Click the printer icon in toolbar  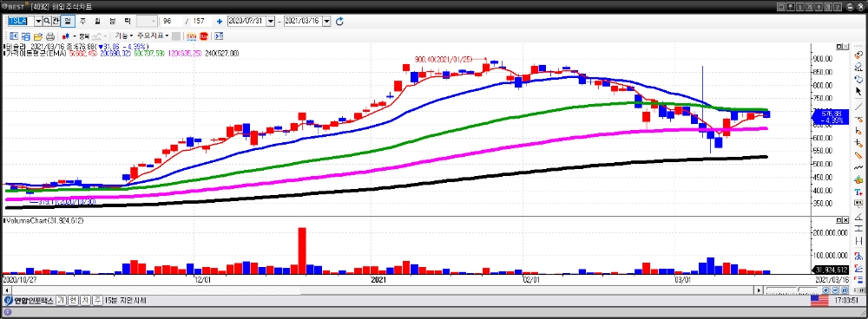coord(50,36)
